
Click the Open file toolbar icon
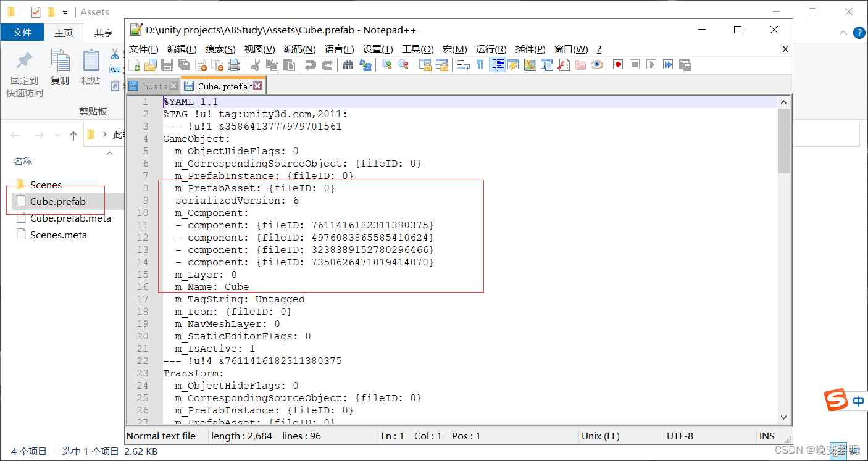point(151,65)
